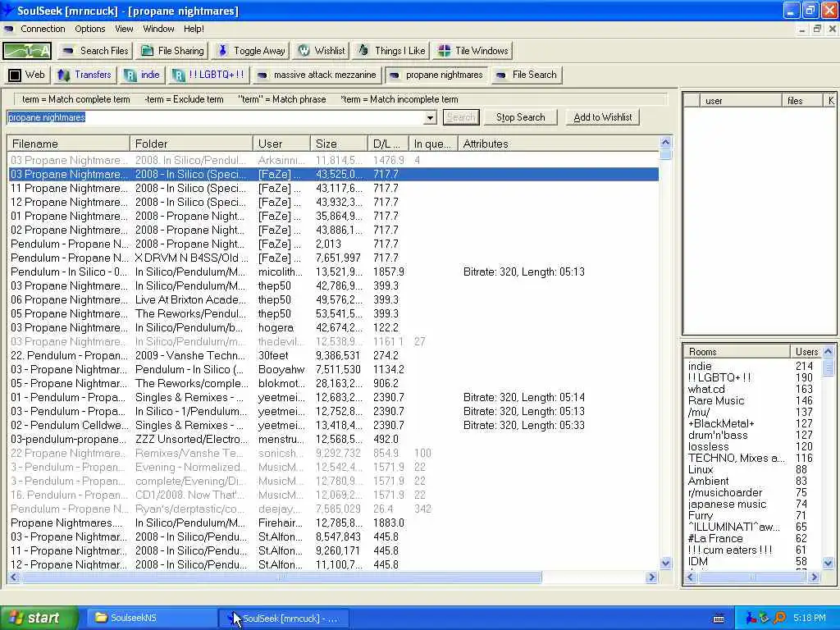Click the File Search tab icon

pyautogui.click(x=500, y=75)
